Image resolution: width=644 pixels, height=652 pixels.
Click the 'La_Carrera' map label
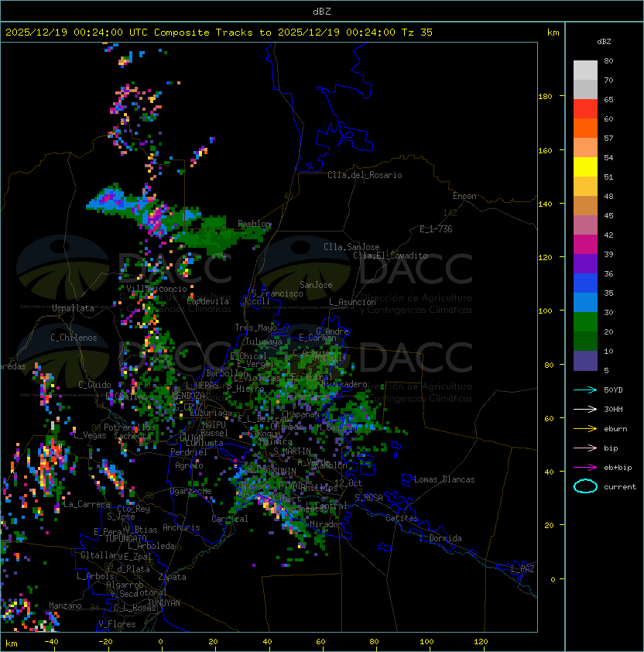tap(87, 504)
